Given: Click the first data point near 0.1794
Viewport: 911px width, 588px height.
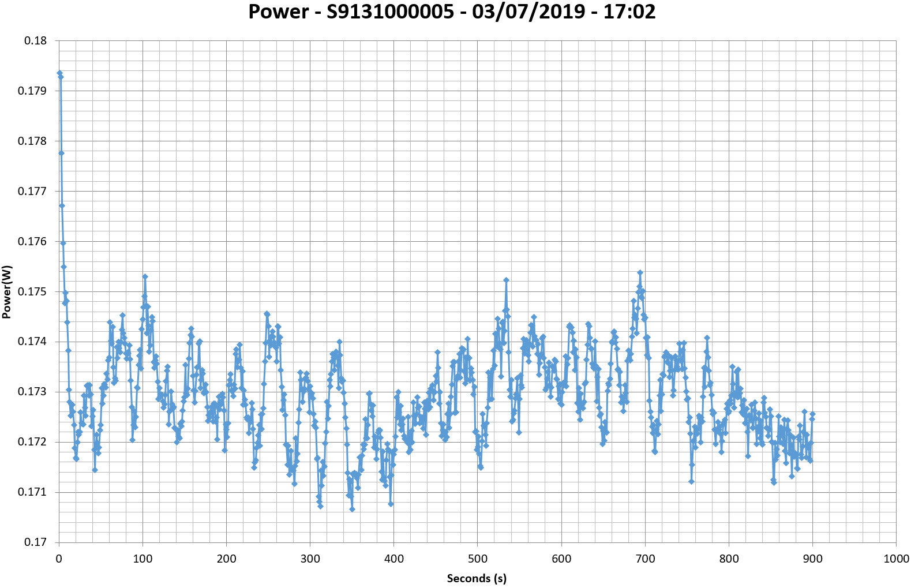Looking at the screenshot, I should coord(59,73).
